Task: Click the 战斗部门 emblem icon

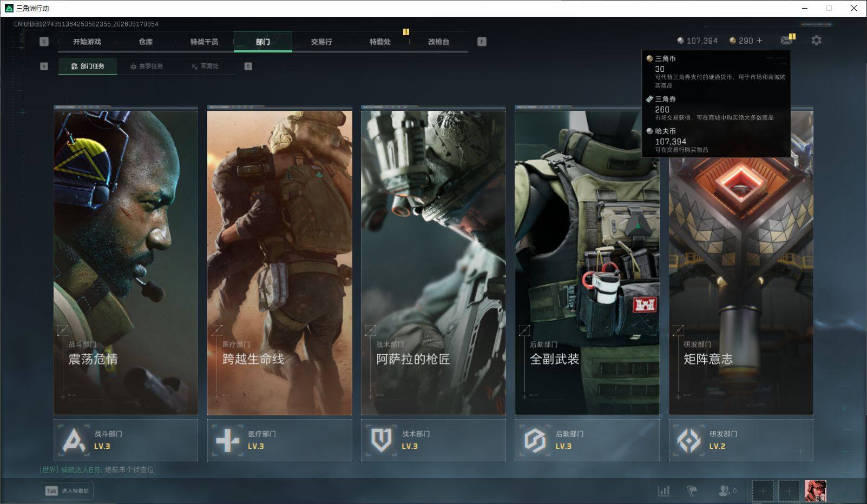Action: [74, 440]
